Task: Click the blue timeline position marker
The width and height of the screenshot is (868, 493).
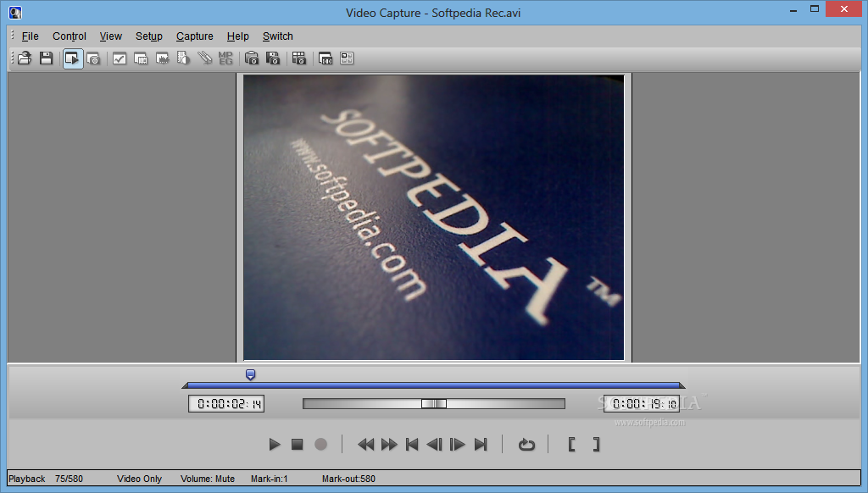Action: (250, 375)
